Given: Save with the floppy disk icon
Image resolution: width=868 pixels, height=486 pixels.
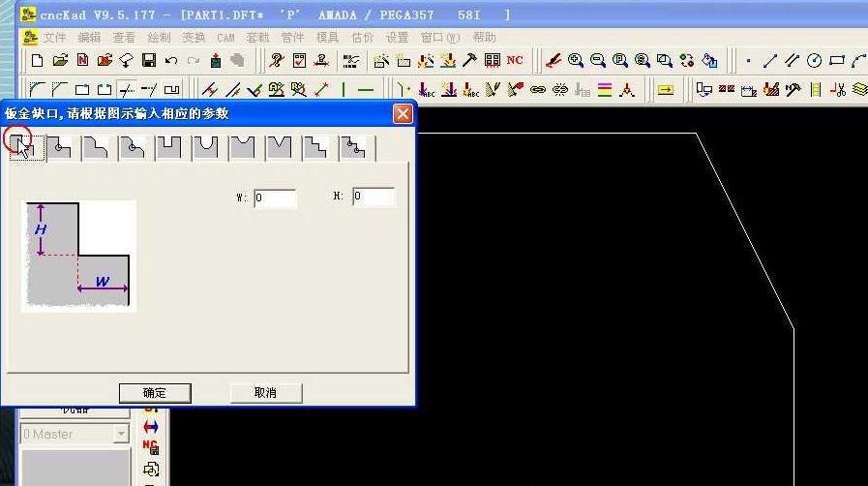Looking at the screenshot, I should [x=149, y=60].
